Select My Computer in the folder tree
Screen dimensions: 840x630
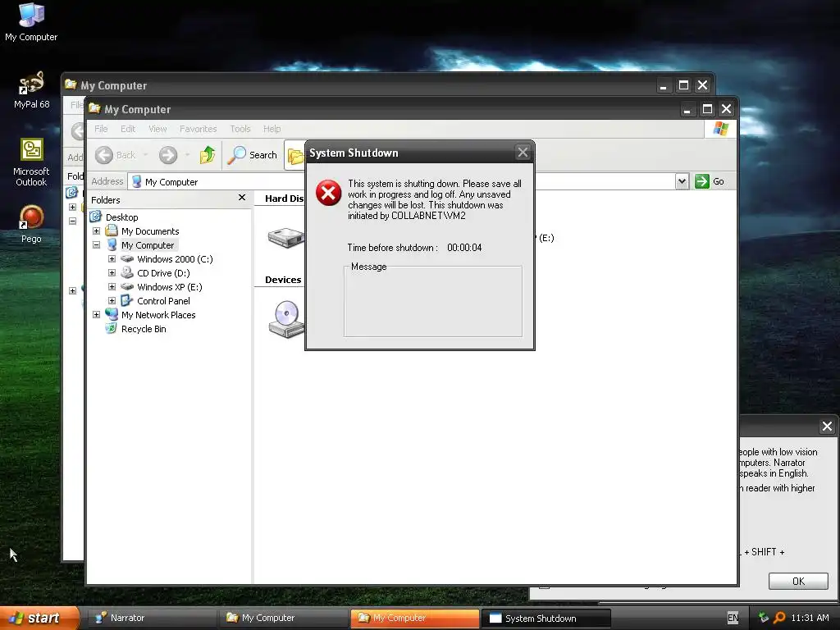point(148,245)
